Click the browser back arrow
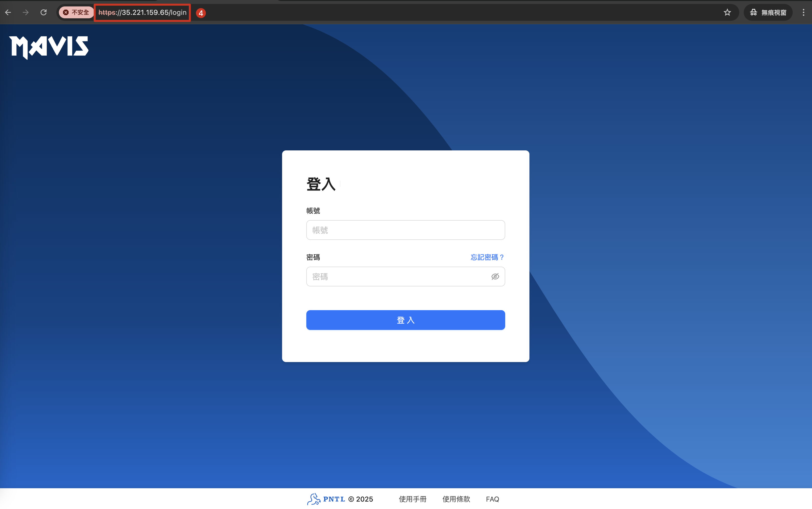Image resolution: width=812 pixels, height=509 pixels. 8,12
